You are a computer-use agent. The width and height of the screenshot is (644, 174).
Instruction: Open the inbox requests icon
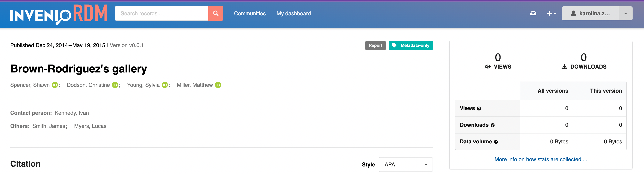[x=533, y=14]
